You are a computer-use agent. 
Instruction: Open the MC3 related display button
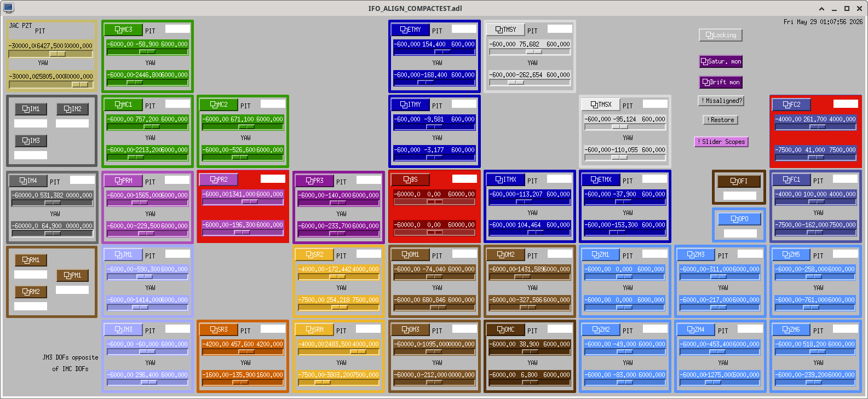pos(123,30)
